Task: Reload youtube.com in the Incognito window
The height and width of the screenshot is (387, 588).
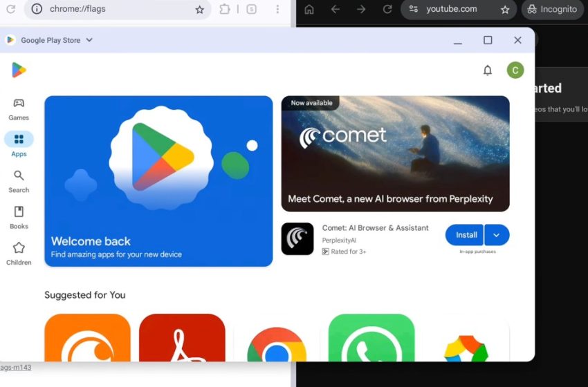Action: click(387, 9)
